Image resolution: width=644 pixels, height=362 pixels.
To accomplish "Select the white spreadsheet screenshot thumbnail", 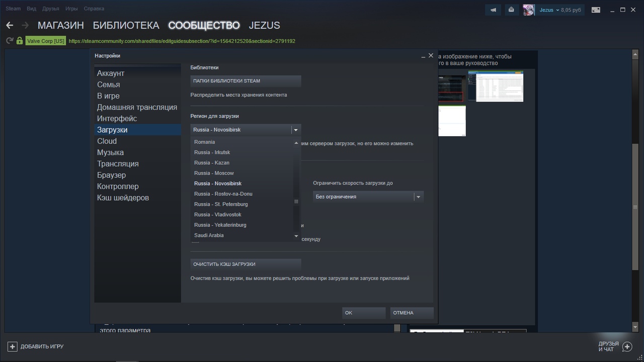I will pyautogui.click(x=496, y=86).
